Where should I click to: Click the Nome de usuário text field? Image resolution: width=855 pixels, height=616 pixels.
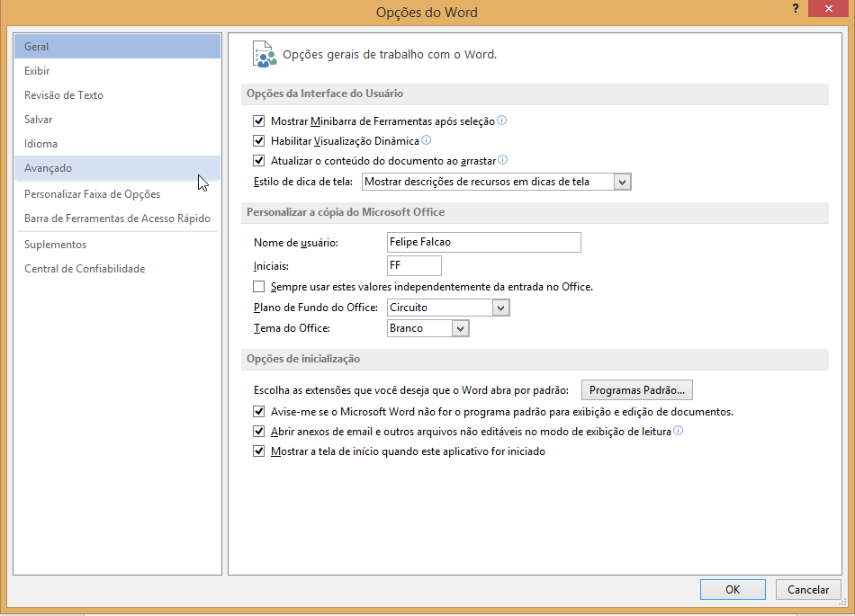483,243
